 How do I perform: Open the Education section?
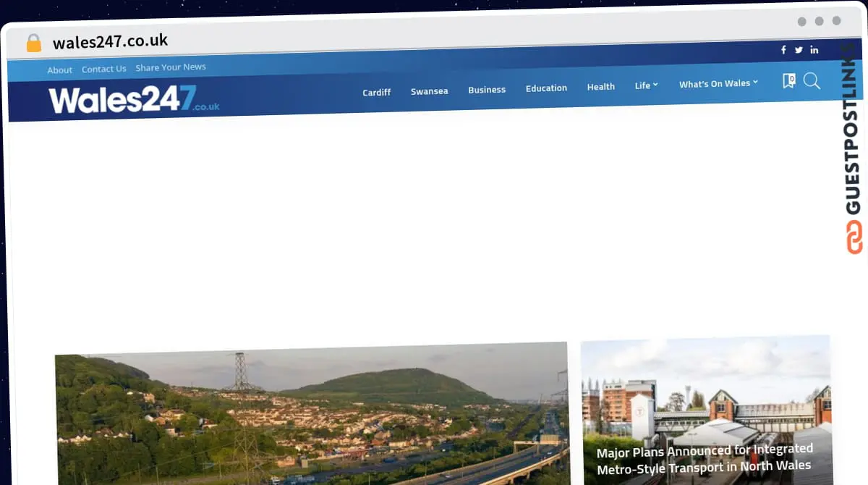[546, 88]
